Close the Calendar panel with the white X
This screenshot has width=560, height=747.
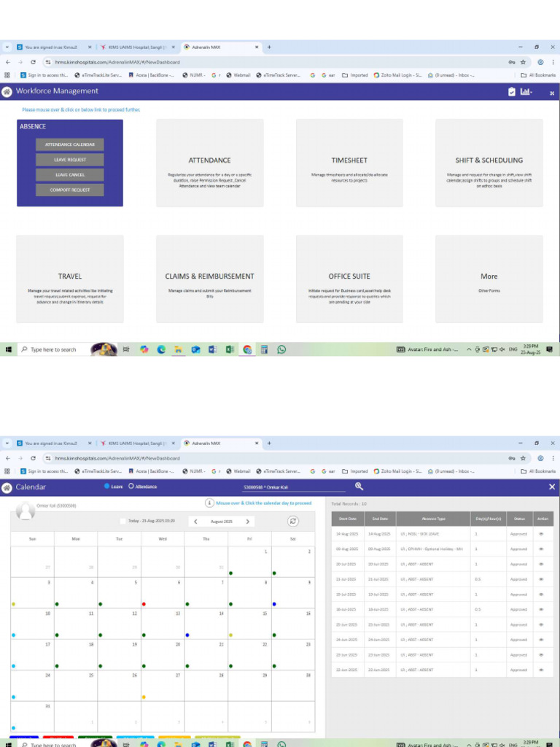(x=552, y=487)
